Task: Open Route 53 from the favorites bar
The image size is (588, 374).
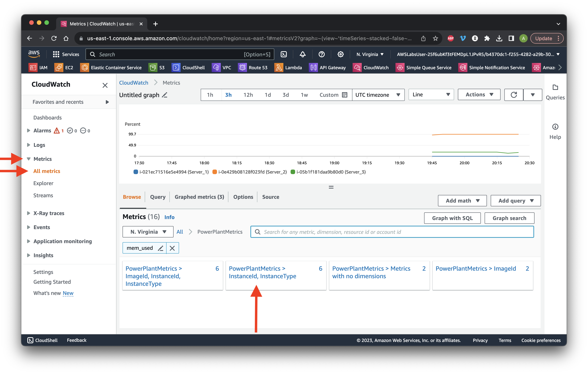Action: 253,68
